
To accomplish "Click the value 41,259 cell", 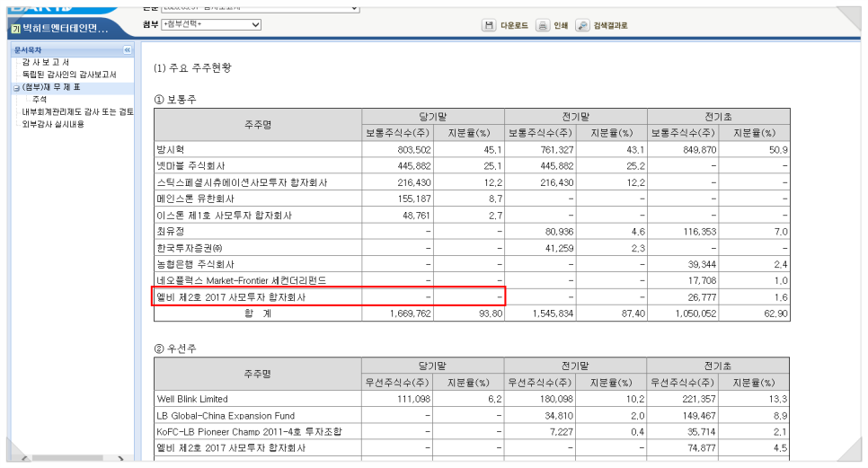I will tap(540, 248).
